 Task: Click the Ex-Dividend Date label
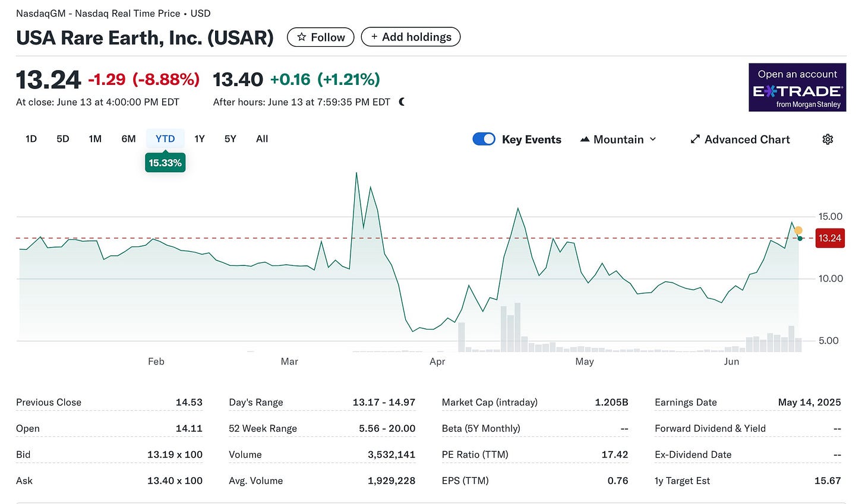tap(693, 454)
